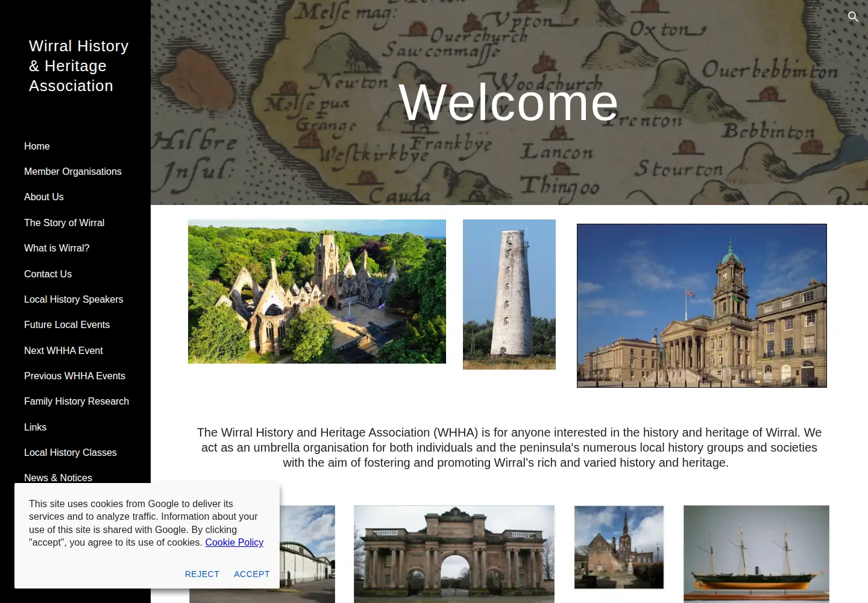Open Future Local Events
Screen dimensions: 868x603
pos(67,324)
